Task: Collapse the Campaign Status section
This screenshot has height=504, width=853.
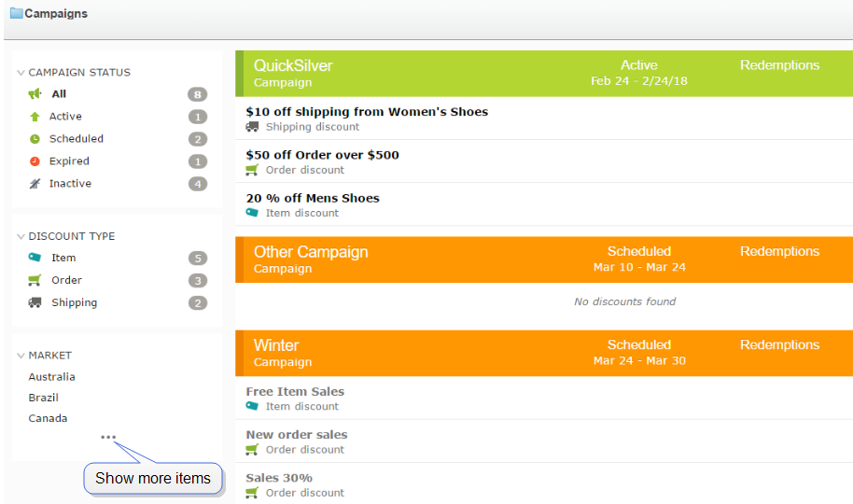Action: [x=21, y=73]
